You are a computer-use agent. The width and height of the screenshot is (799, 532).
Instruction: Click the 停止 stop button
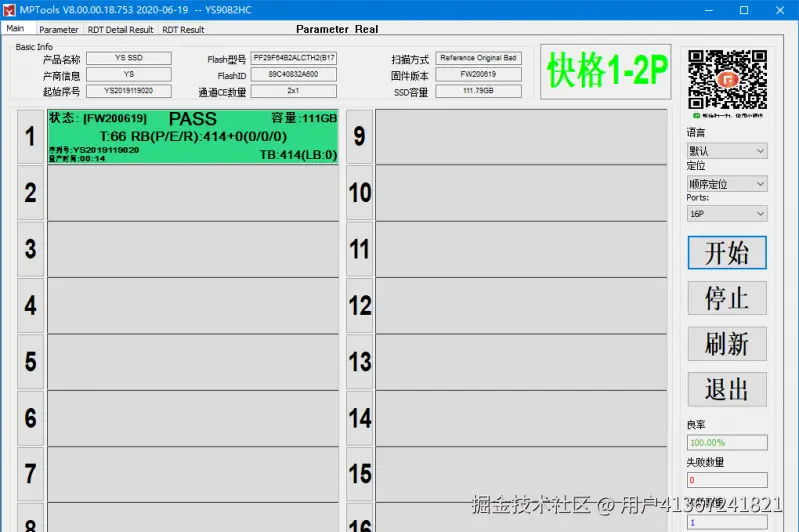click(x=727, y=298)
